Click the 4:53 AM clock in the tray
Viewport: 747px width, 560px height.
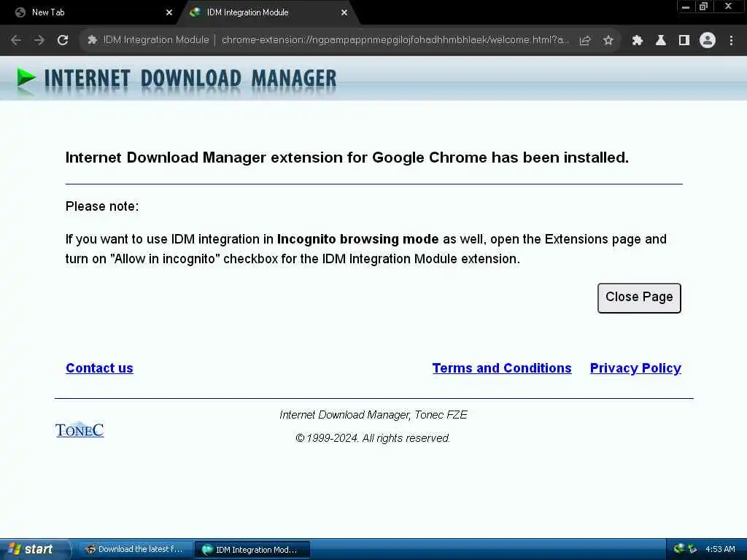(x=720, y=549)
